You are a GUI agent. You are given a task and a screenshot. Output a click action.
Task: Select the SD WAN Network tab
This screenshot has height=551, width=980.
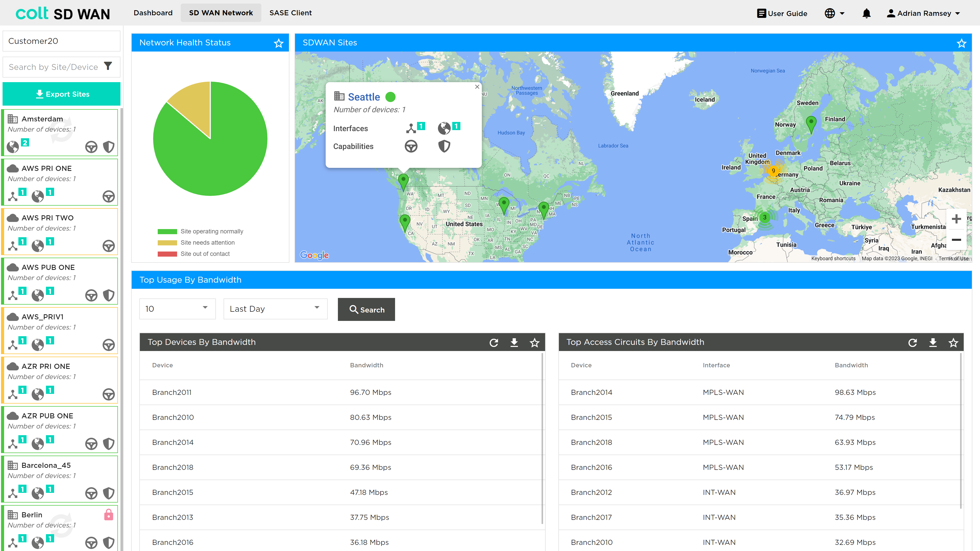(x=221, y=13)
